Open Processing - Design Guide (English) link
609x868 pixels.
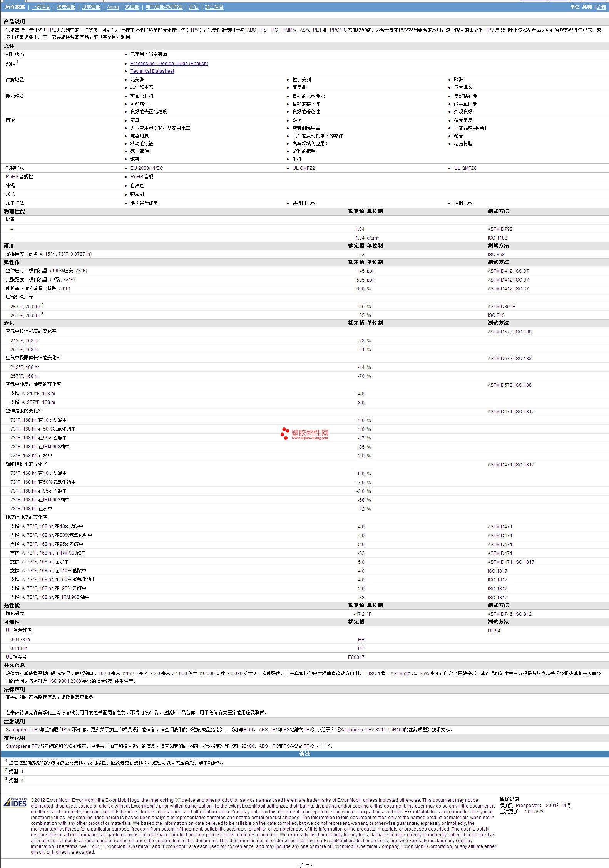coord(169,64)
